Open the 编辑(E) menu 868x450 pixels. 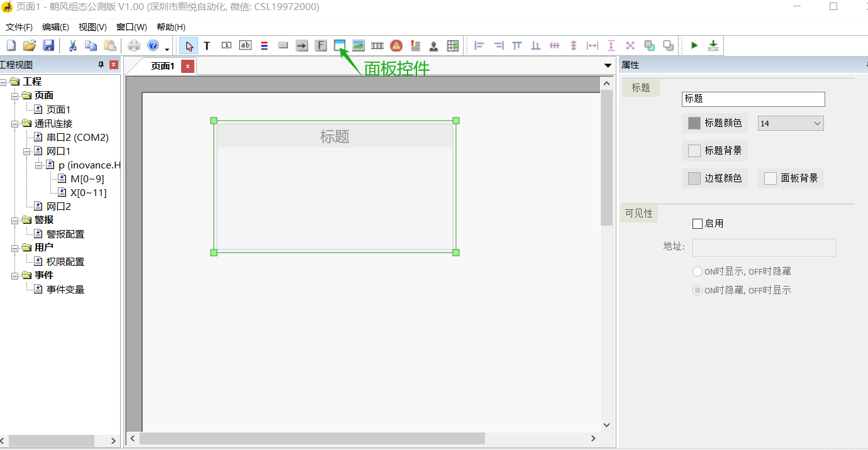point(55,27)
